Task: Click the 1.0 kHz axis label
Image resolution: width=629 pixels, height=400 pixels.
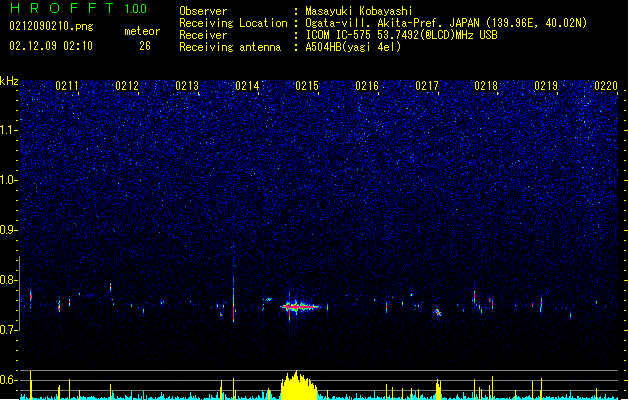Action: pyautogui.click(x=9, y=180)
